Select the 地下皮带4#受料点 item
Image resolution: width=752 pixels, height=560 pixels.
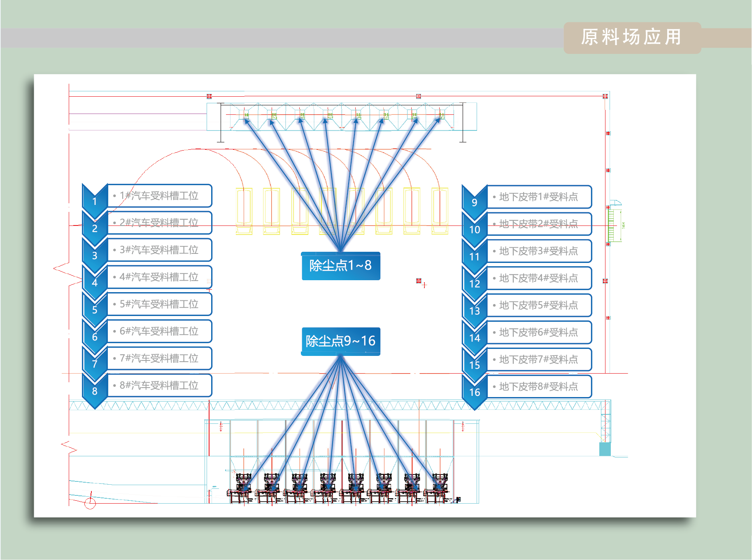(x=540, y=278)
